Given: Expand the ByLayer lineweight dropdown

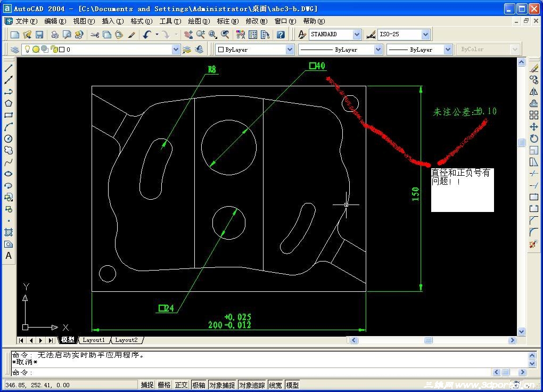Looking at the screenshot, I should tap(448, 50).
